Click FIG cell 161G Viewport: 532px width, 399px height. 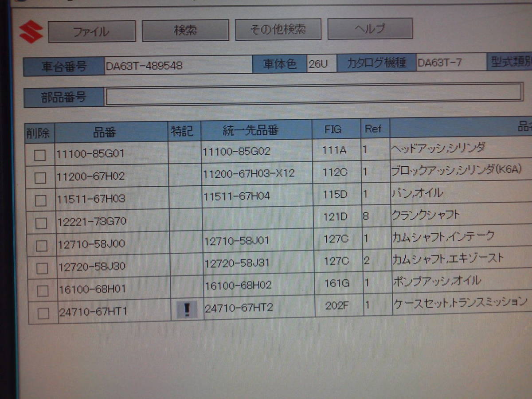pos(337,283)
